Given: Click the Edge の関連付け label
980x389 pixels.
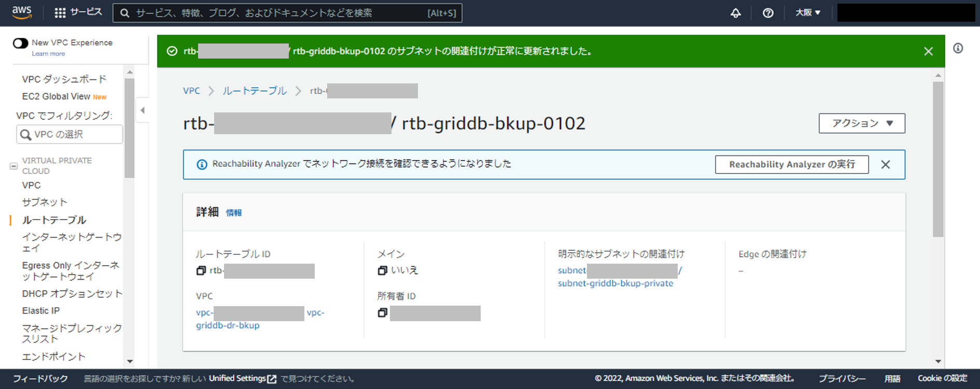Looking at the screenshot, I should (x=773, y=254).
